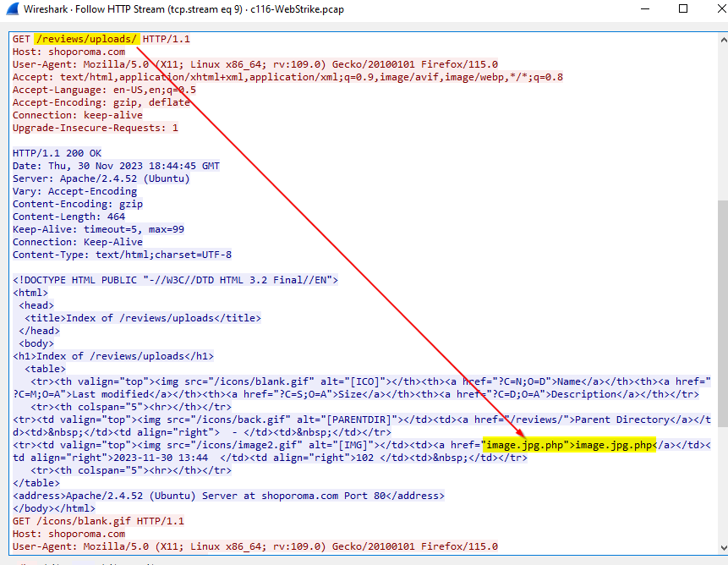728x565 pixels.
Task: Click the '<table>' opening tag line
Action: pos(45,369)
